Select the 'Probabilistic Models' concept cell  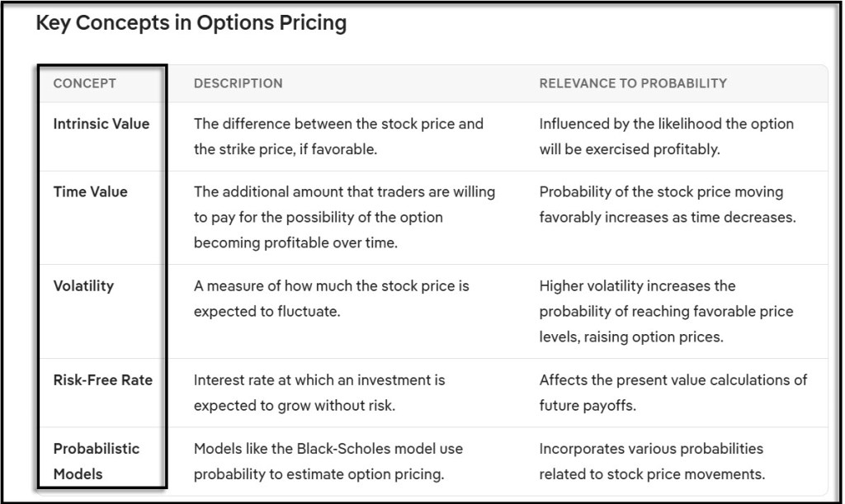tap(97, 460)
